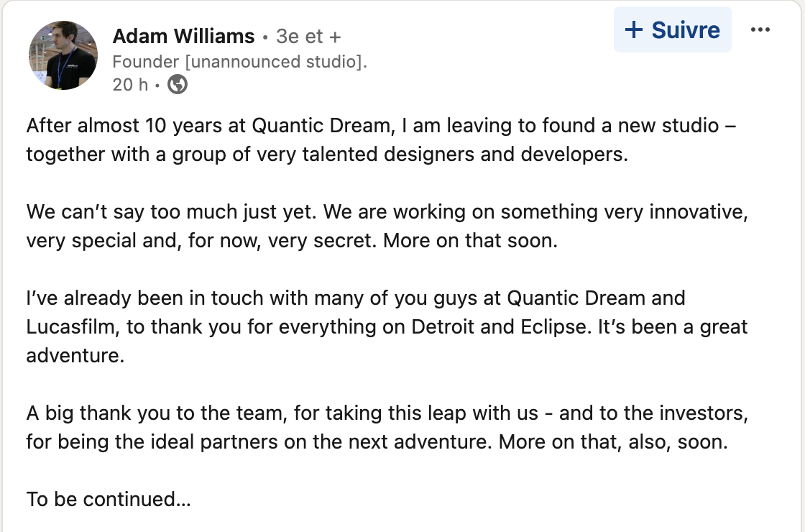Open the post overflow menu via three dots

coord(760,29)
